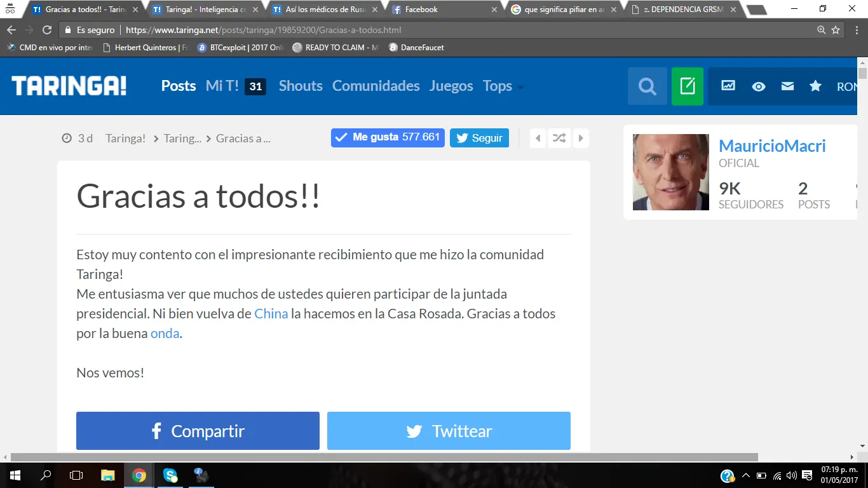Viewport: 868px width, 488px height.
Task: Click Taring... breadcrumb link
Action: 182,138
